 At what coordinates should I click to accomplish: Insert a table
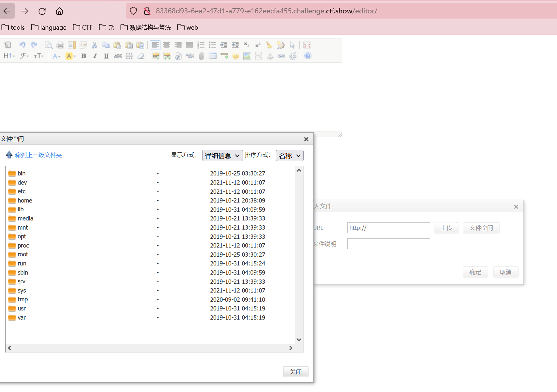213,56
